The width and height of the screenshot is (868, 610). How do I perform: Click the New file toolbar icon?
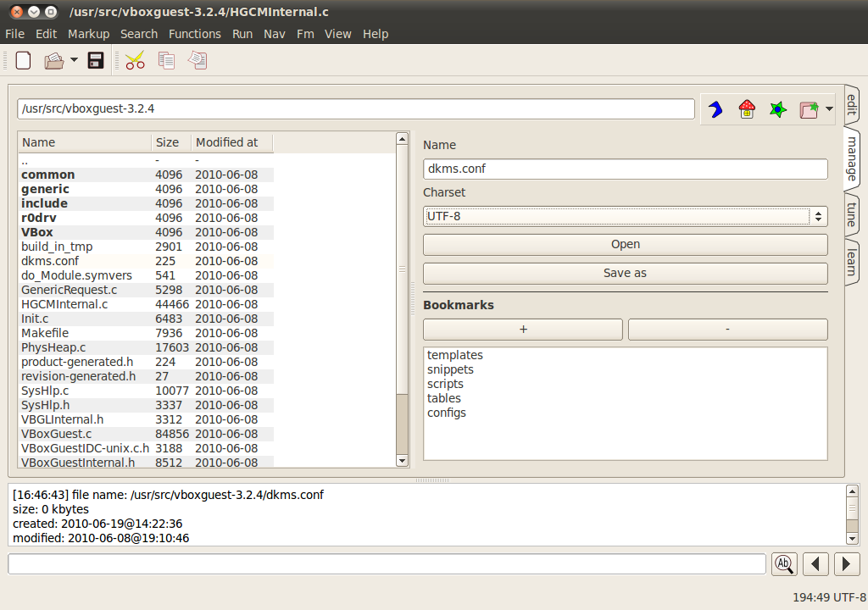(23, 60)
